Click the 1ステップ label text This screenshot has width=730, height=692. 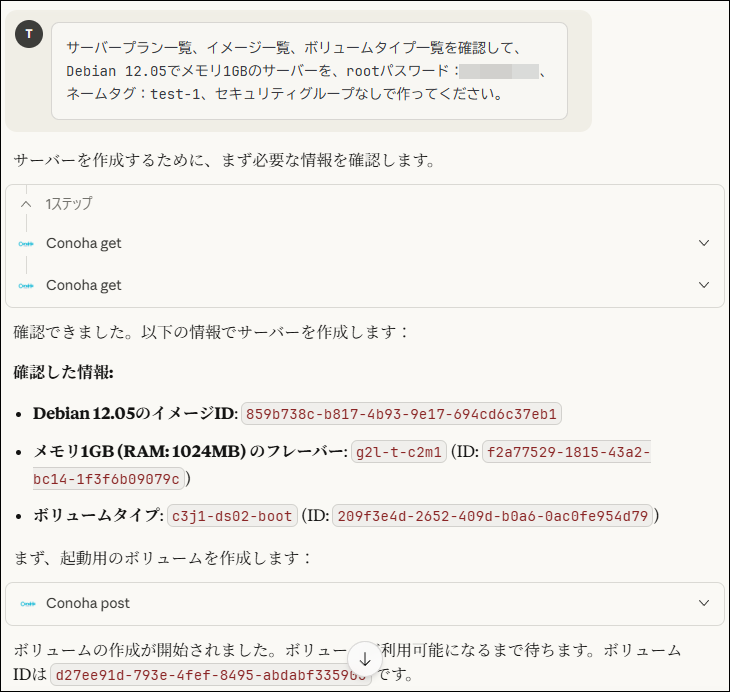pos(69,203)
